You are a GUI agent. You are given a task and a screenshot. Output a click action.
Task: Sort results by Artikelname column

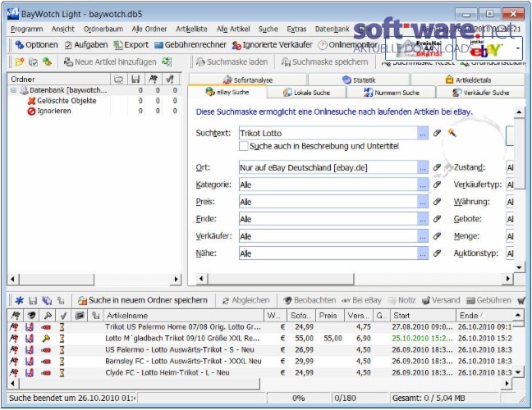[x=184, y=316]
